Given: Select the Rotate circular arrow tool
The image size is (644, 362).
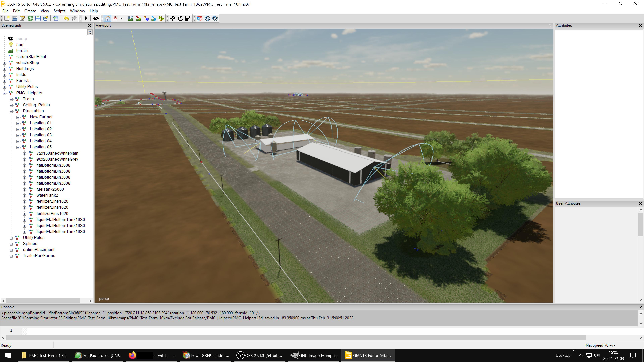Looking at the screenshot, I should [x=180, y=18].
